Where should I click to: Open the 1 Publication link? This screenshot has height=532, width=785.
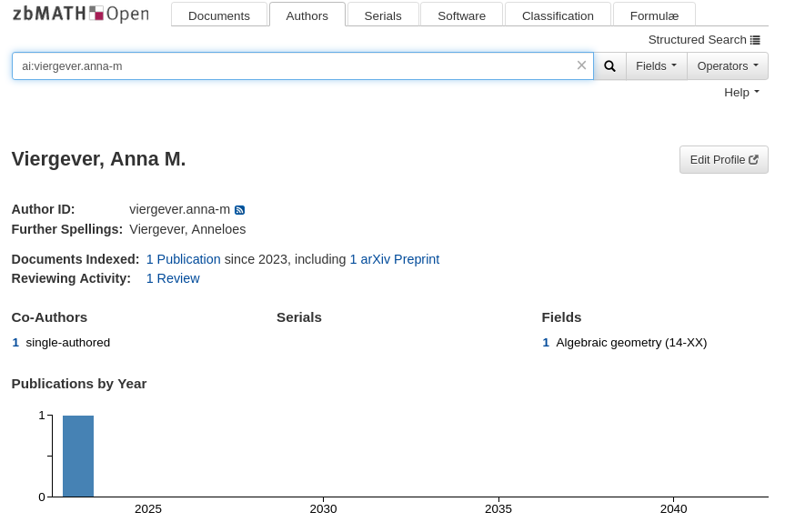tap(183, 259)
